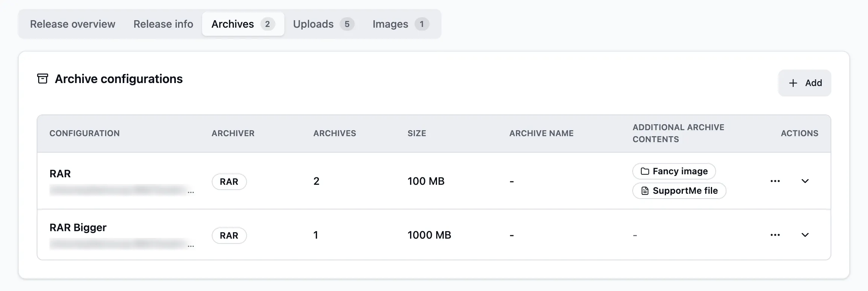The width and height of the screenshot is (868, 291).
Task: Expand the RAR configuration row chevron
Action: tap(805, 181)
